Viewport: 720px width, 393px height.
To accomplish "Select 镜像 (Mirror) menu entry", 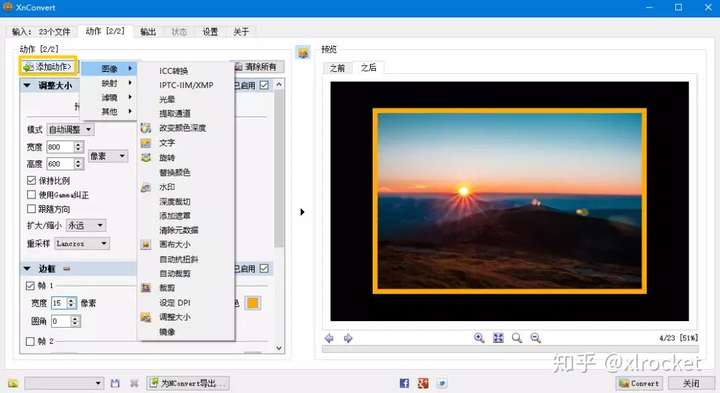I will [x=167, y=331].
